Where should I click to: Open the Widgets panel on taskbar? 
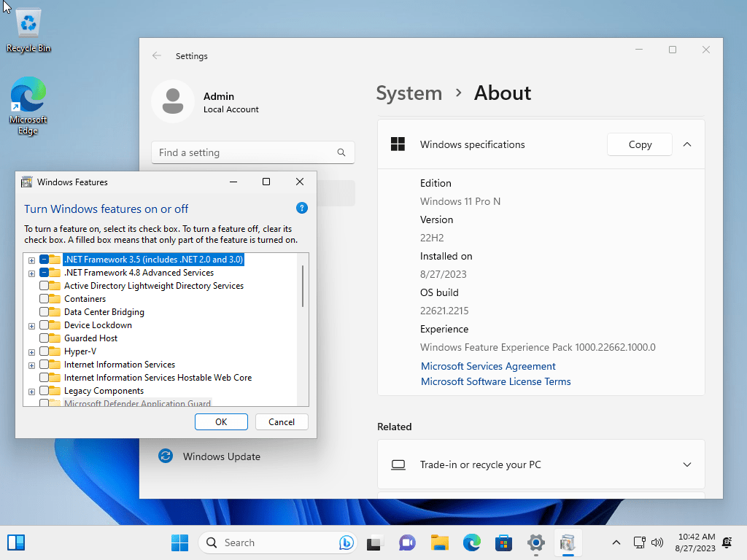16,542
